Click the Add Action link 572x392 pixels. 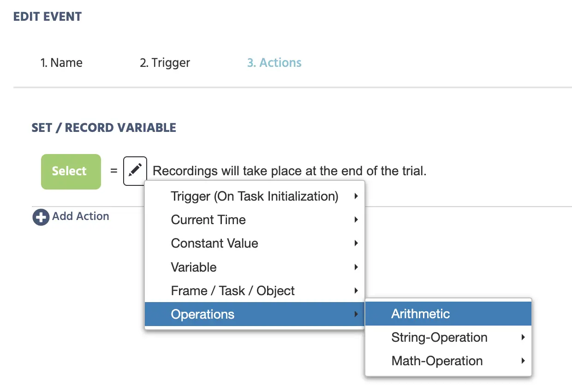coord(80,216)
